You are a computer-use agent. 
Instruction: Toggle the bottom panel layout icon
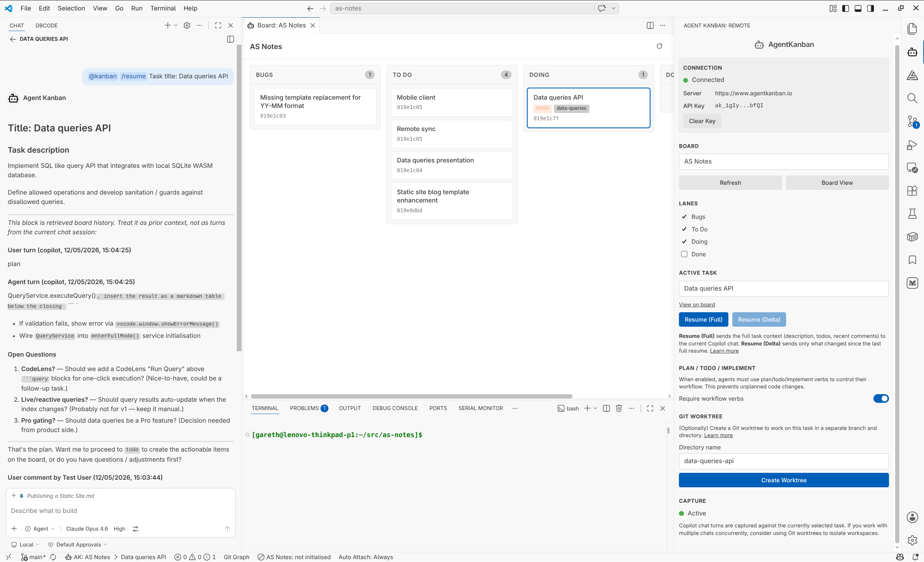pos(858,8)
